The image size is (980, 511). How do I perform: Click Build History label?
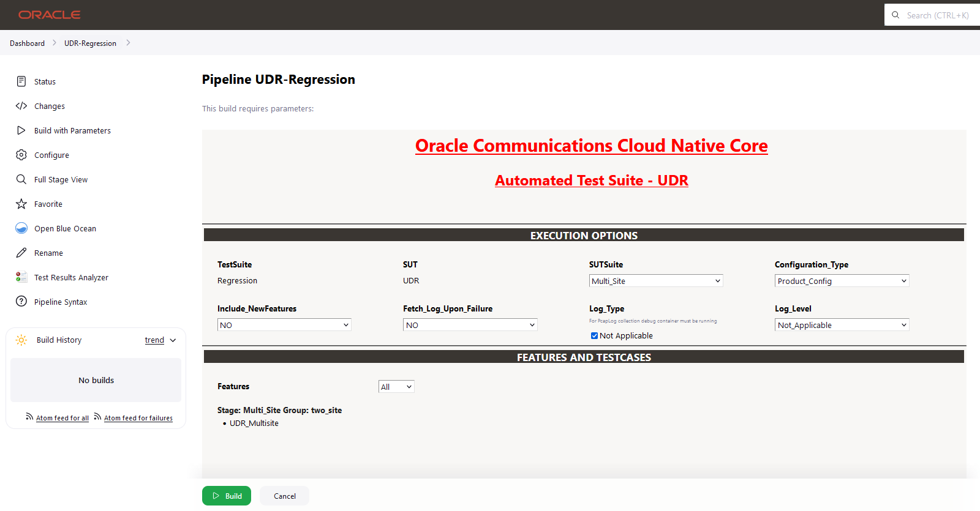pyautogui.click(x=59, y=340)
